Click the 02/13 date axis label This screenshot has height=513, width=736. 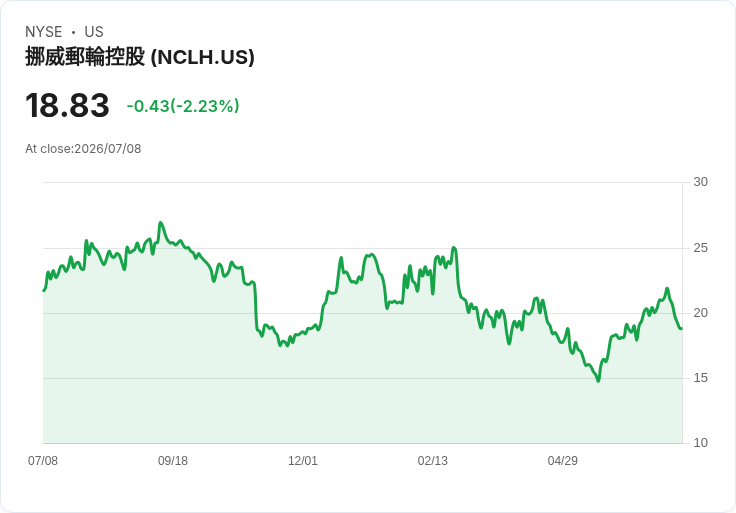click(433, 461)
